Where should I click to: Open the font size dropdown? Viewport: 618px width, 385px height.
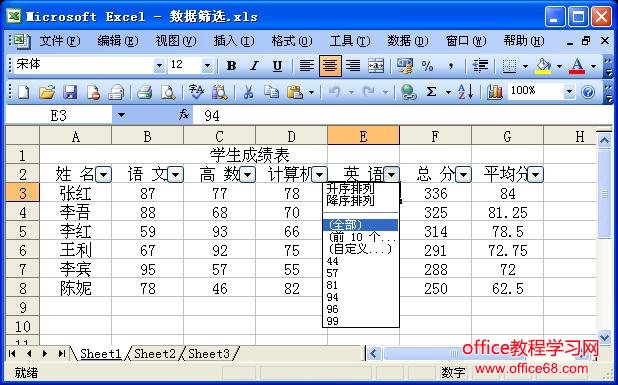(x=207, y=66)
